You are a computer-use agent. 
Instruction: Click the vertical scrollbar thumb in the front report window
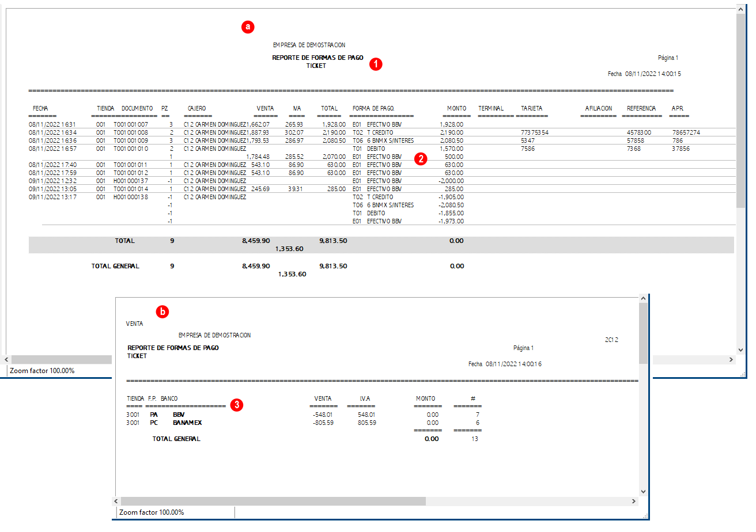tap(644, 334)
